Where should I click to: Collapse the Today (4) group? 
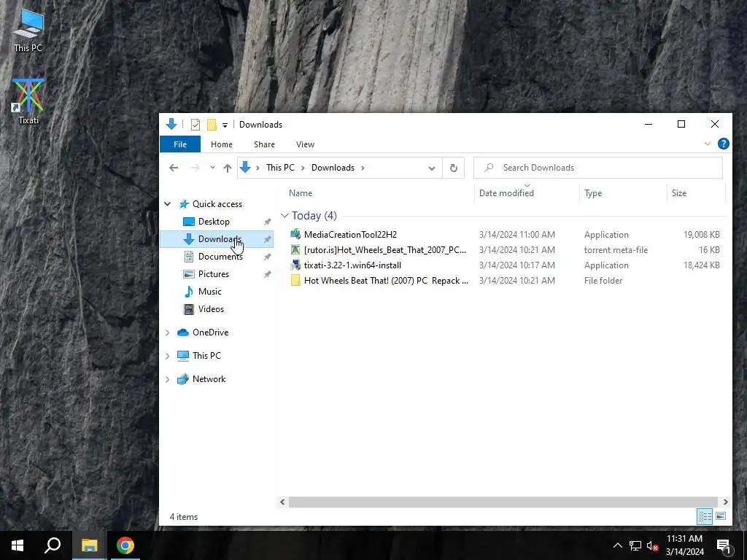pos(285,216)
